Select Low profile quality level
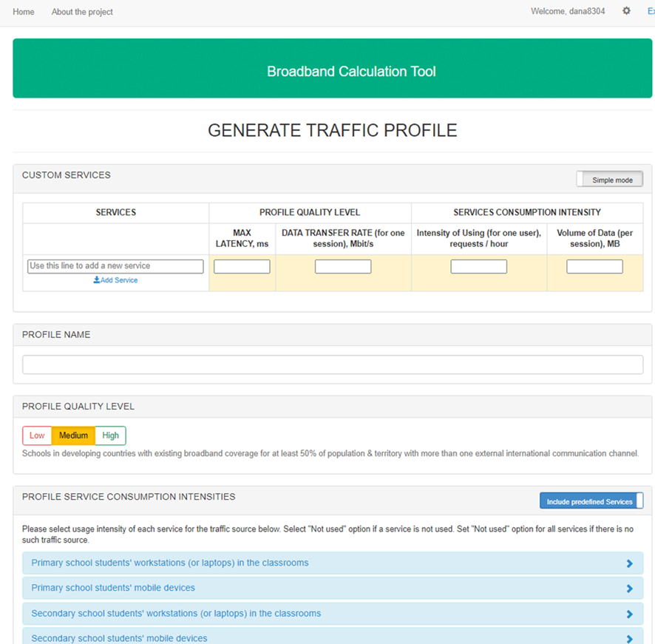 pyautogui.click(x=37, y=435)
